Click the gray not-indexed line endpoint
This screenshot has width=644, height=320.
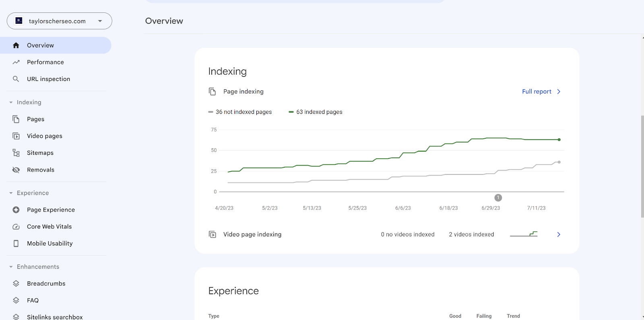[x=559, y=162]
